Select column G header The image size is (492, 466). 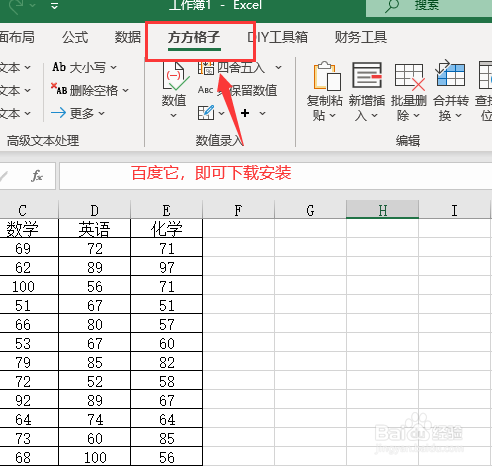tap(310, 210)
